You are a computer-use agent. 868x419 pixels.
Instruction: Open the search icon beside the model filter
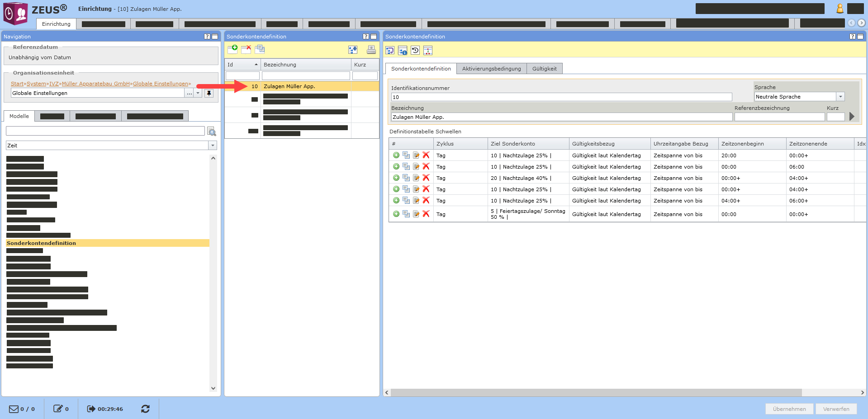212,132
